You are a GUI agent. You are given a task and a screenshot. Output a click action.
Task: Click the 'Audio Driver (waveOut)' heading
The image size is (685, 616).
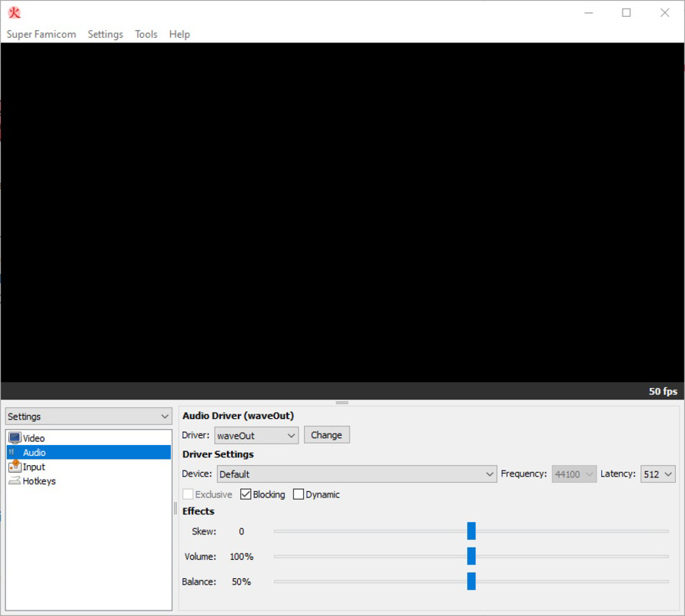pos(238,416)
